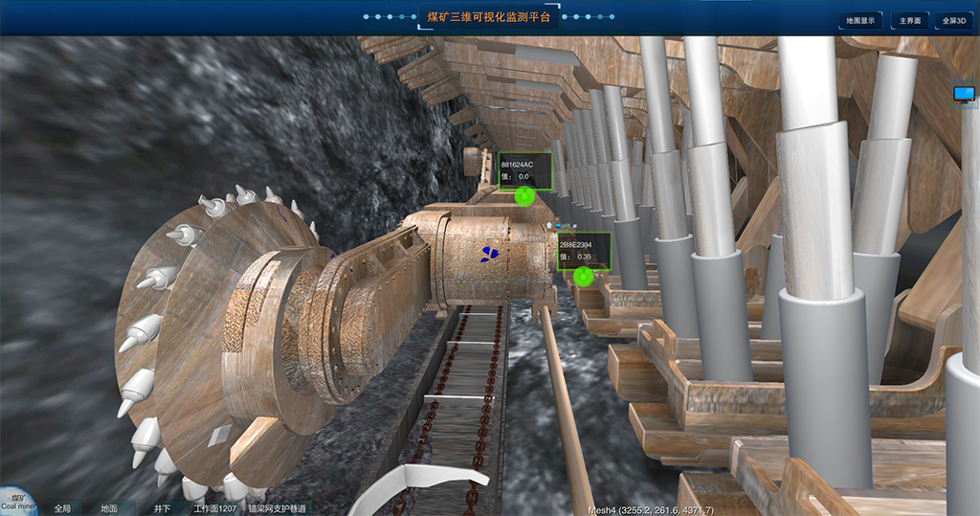Switch to 全屏3D fullscreen mode
This screenshot has height=516, width=980.
(954, 21)
